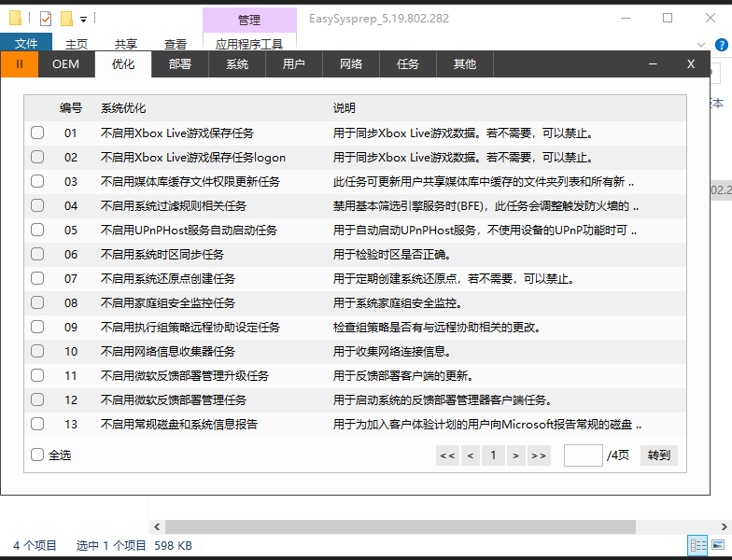Image resolution: width=732 pixels, height=560 pixels.
Task: Go to first page with << button
Action: tap(446, 455)
